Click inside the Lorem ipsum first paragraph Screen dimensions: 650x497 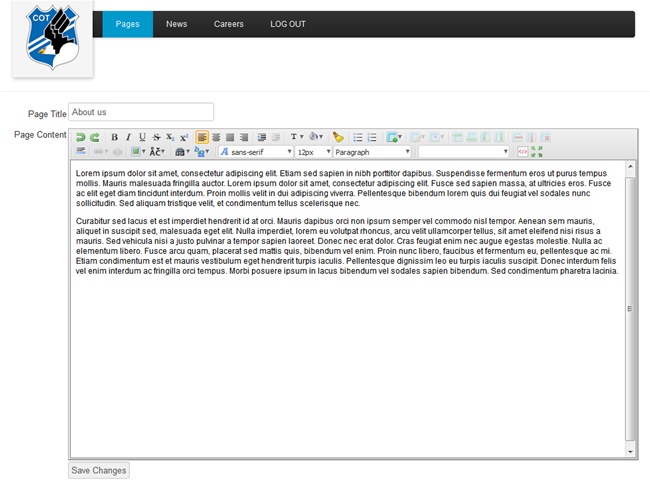pos(343,188)
